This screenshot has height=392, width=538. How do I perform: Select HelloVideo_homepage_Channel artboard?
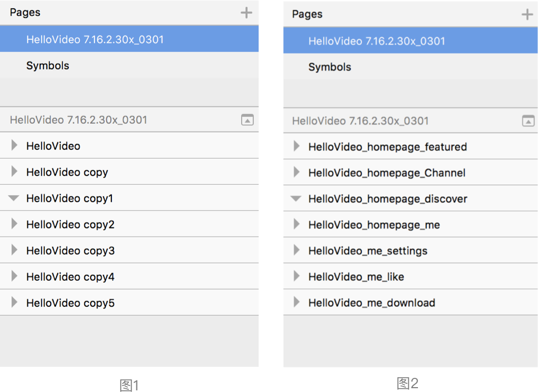387,173
